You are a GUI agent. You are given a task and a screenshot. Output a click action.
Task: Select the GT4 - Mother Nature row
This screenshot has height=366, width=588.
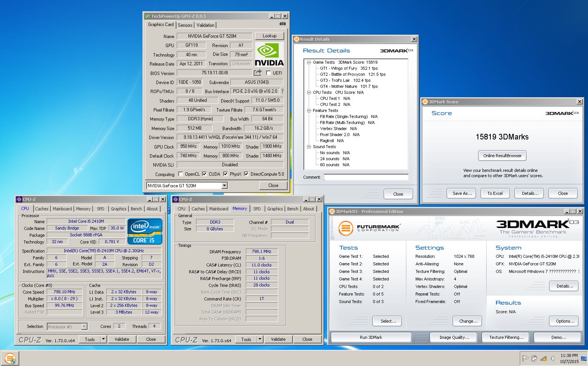point(349,86)
